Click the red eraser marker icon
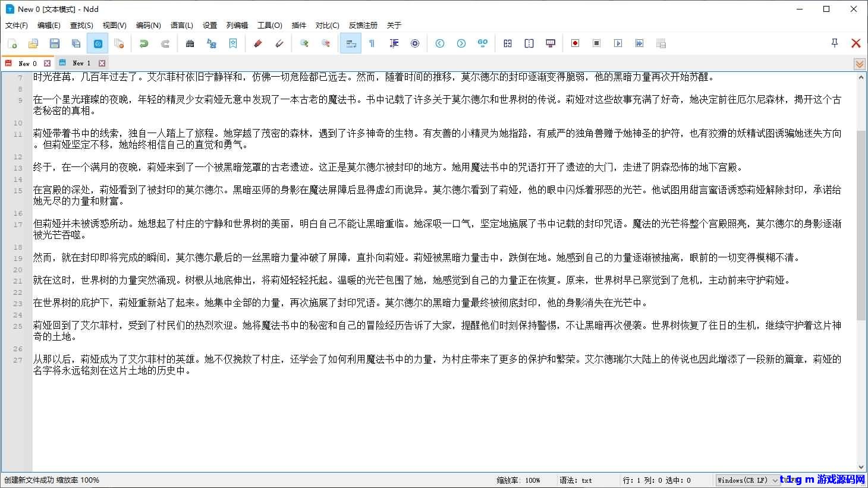 pyautogui.click(x=257, y=43)
